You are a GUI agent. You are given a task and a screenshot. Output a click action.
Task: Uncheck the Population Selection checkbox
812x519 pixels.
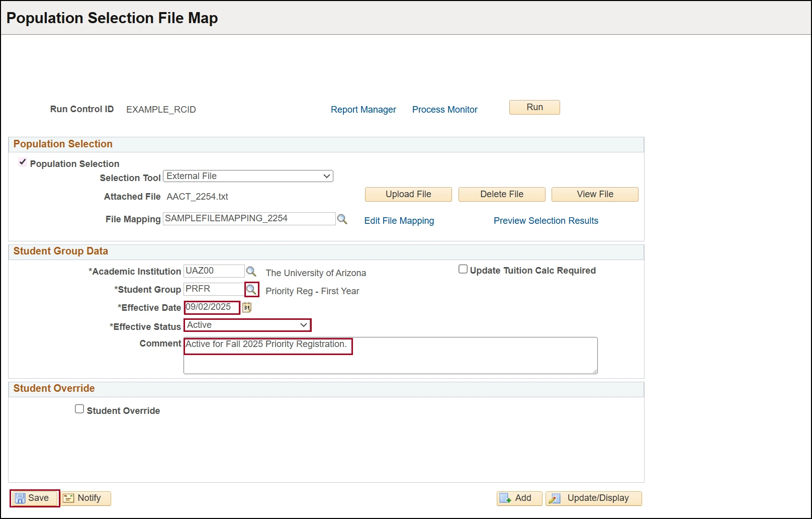pyautogui.click(x=22, y=161)
